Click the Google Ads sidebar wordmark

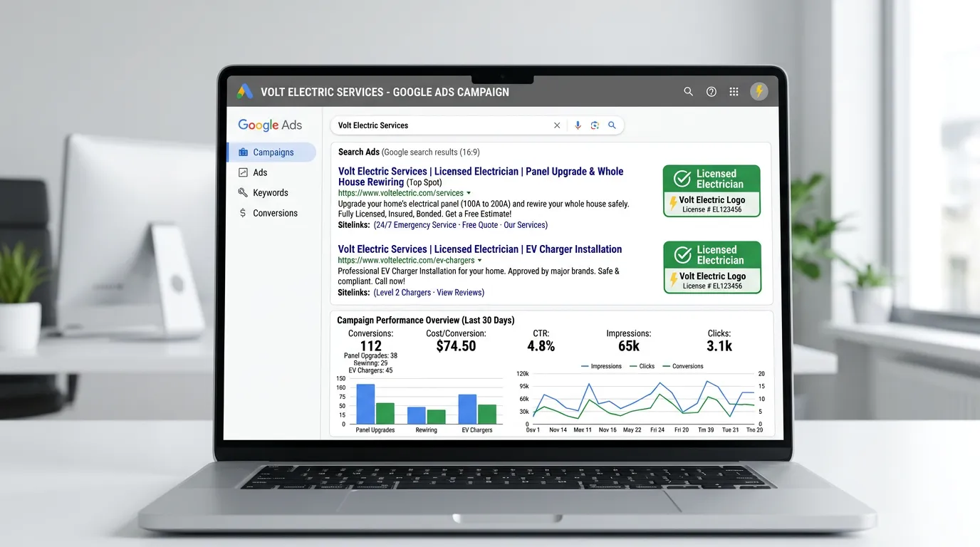click(x=270, y=125)
